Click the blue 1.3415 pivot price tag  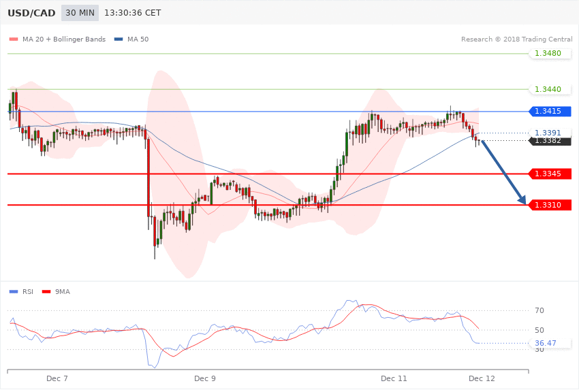[x=550, y=111]
